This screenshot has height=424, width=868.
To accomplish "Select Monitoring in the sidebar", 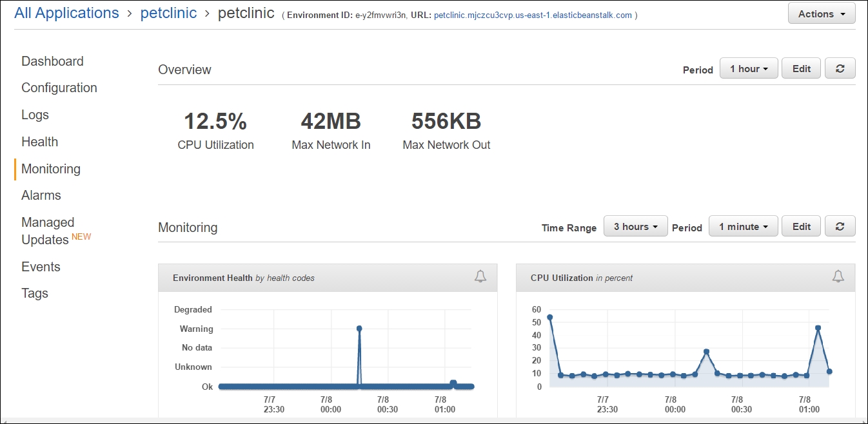I will 51,169.
